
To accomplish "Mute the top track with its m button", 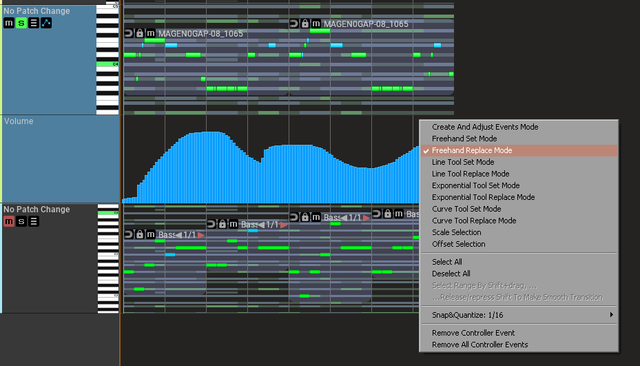I will (9, 23).
